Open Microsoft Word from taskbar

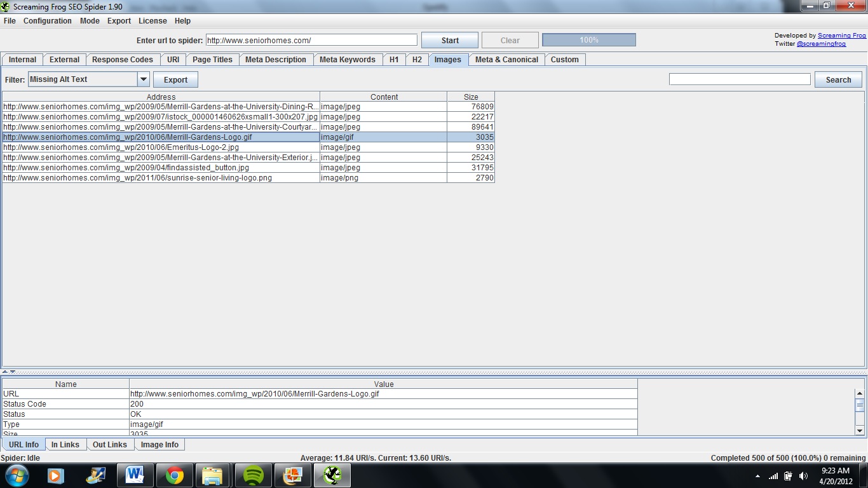point(135,475)
